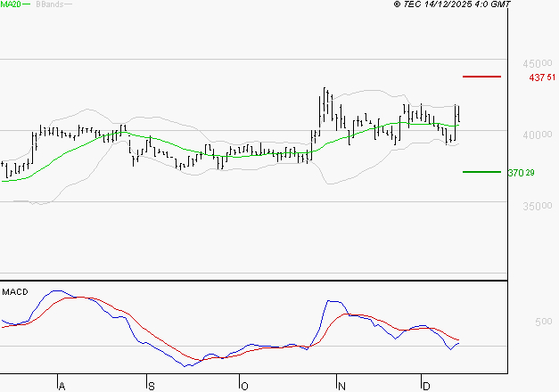
Task: Click the MACD blue line peak in November
Action: click(x=332, y=301)
